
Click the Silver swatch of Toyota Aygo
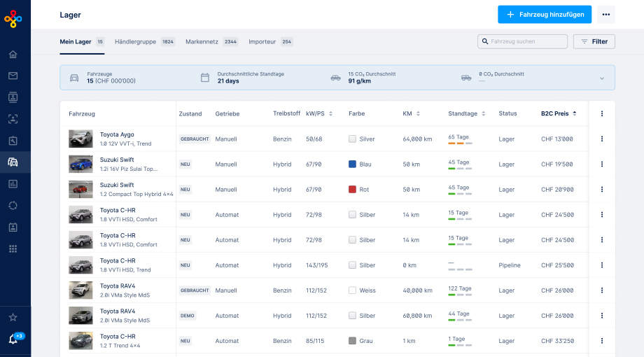click(x=352, y=139)
